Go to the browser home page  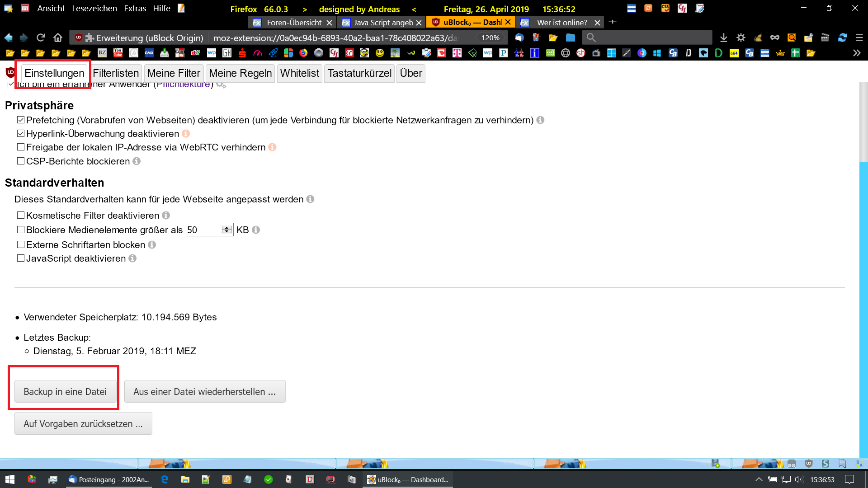[57, 38]
